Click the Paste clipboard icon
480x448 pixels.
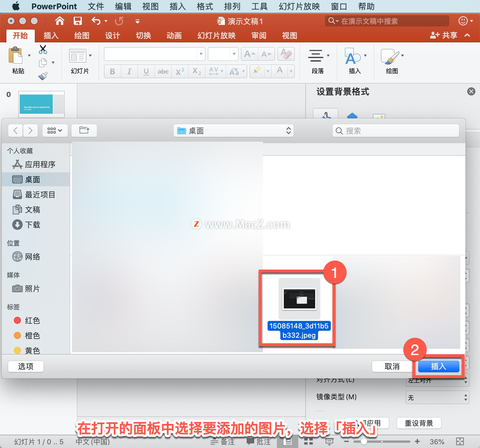point(15,55)
